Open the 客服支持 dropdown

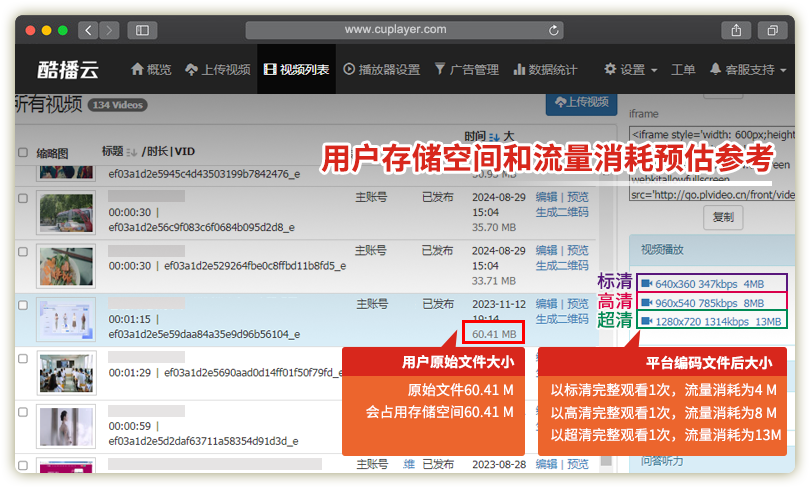click(748, 70)
